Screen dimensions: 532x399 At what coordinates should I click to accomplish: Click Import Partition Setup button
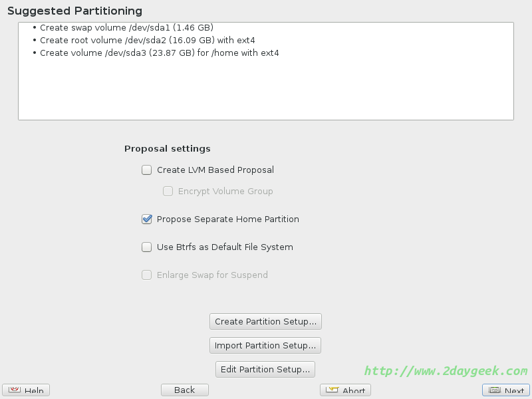(265, 346)
